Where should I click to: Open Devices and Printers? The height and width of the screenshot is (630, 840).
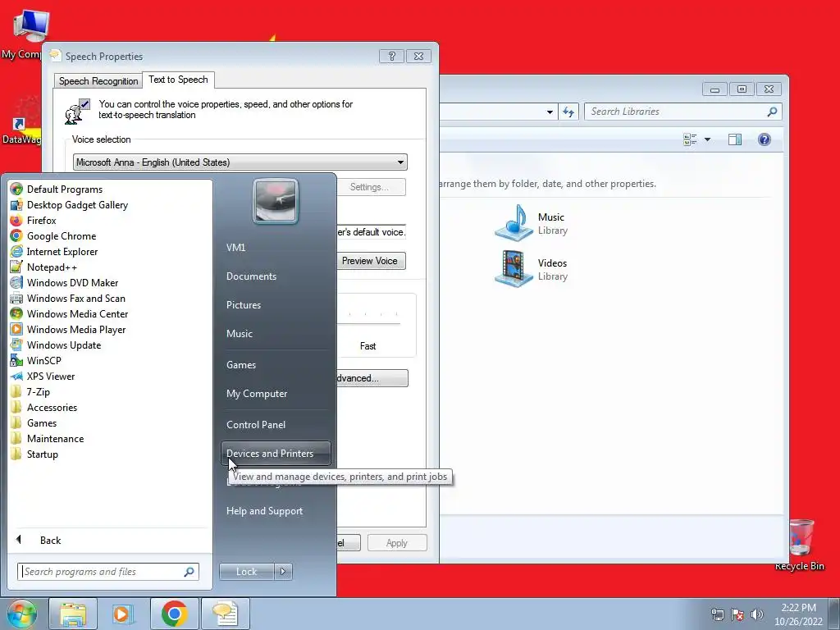[x=276, y=453]
